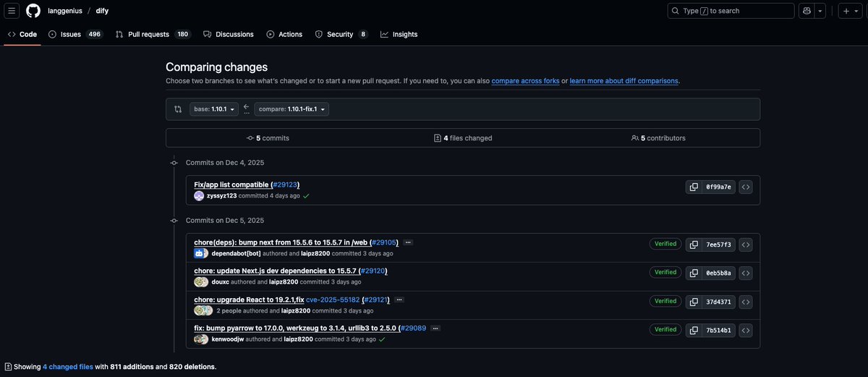Open the Insights tab
The image size is (868, 377).
[x=399, y=34]
